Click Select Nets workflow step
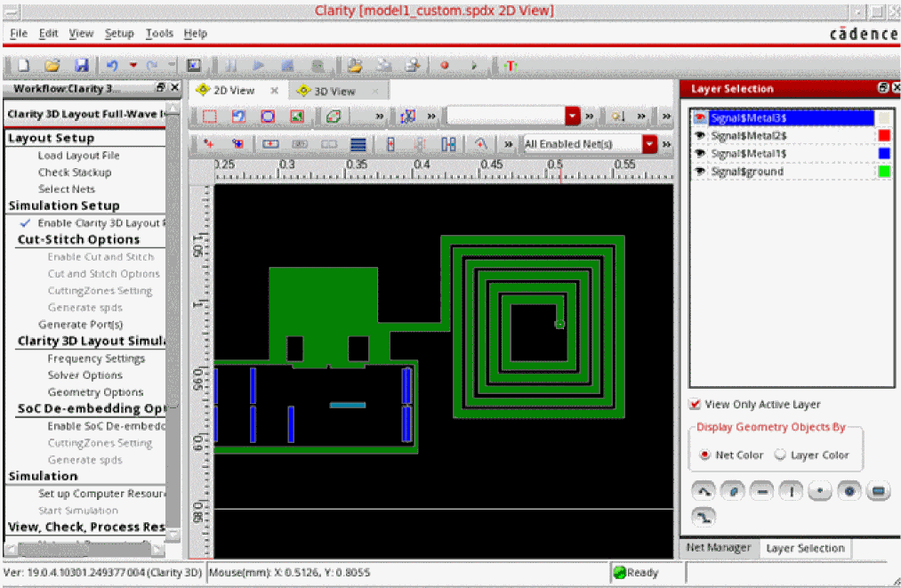 [x=66, y=189]
